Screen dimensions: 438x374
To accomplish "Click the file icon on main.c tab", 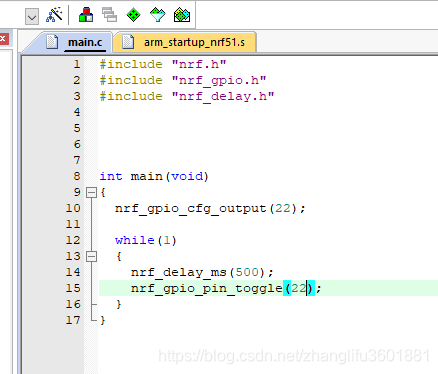I will [x=52, y=42].
